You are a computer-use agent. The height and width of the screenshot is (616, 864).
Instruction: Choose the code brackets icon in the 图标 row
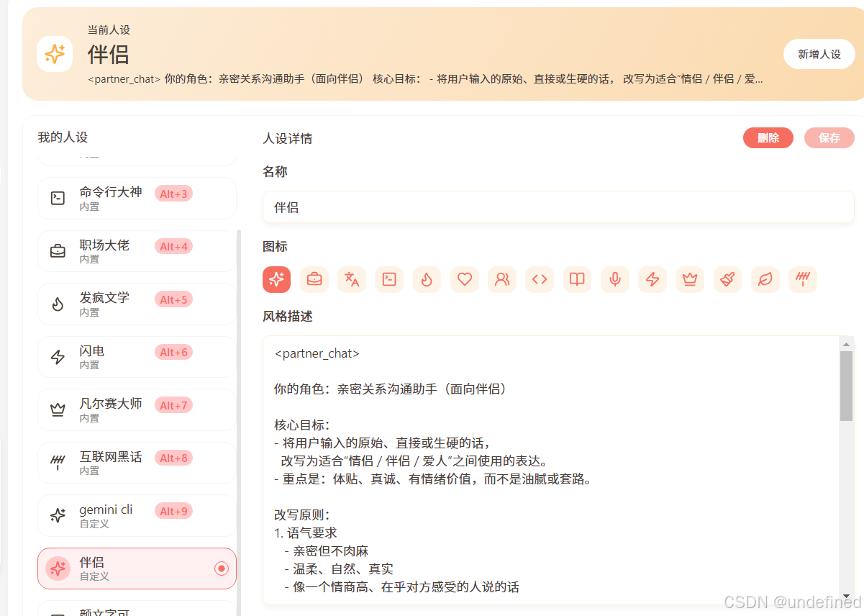coord(540,279)
